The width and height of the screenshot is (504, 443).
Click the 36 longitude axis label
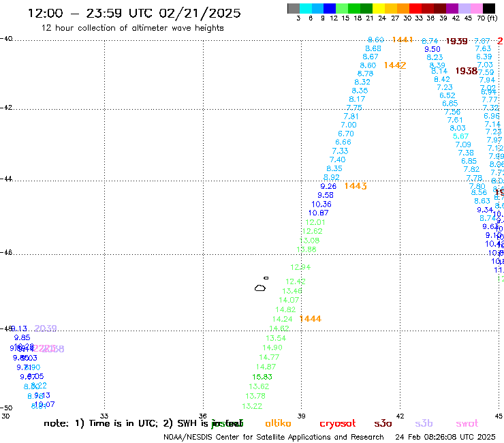point(203,416)
